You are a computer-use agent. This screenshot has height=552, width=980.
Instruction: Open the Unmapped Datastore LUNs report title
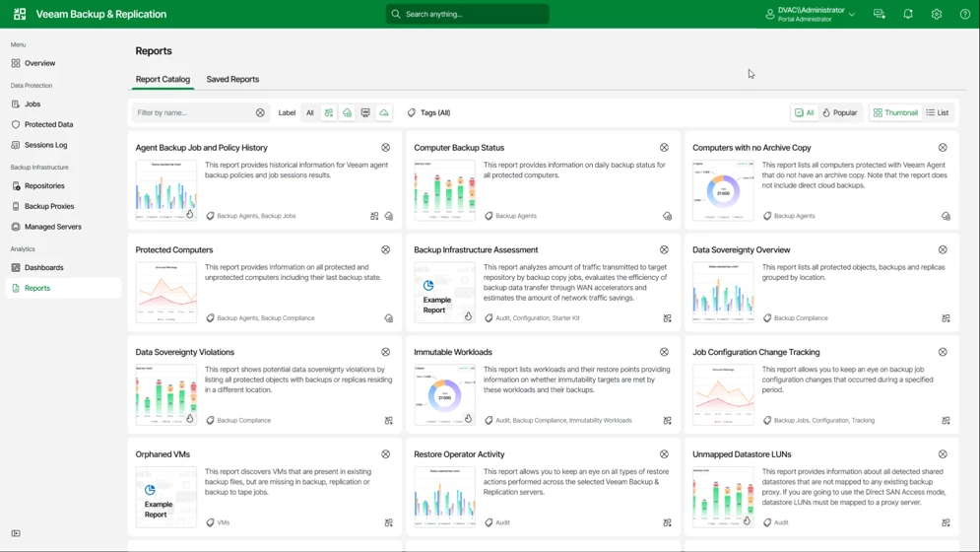(742, 454)
